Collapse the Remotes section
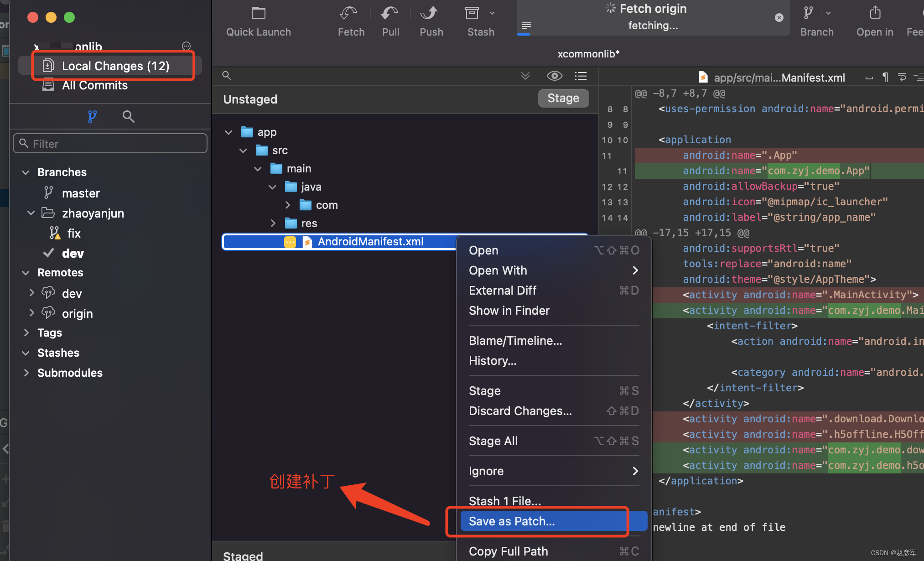Image resolution: width=924 pixels, height=561 pixels. 26,273
